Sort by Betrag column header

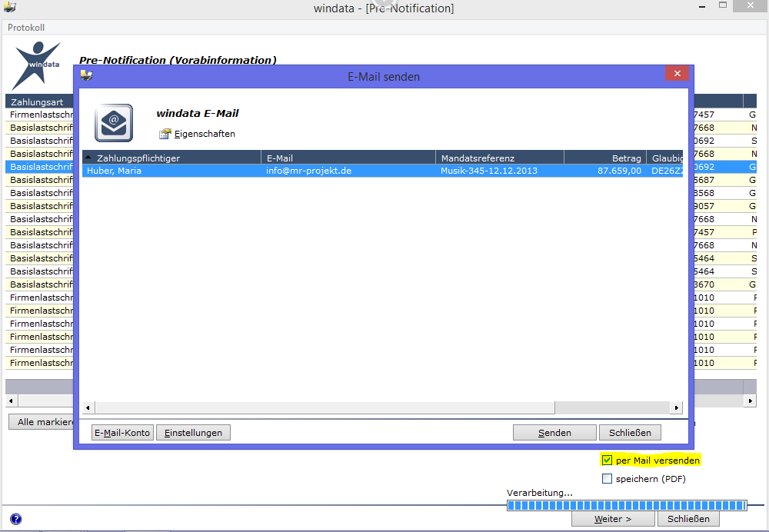[x=605, y=158]
